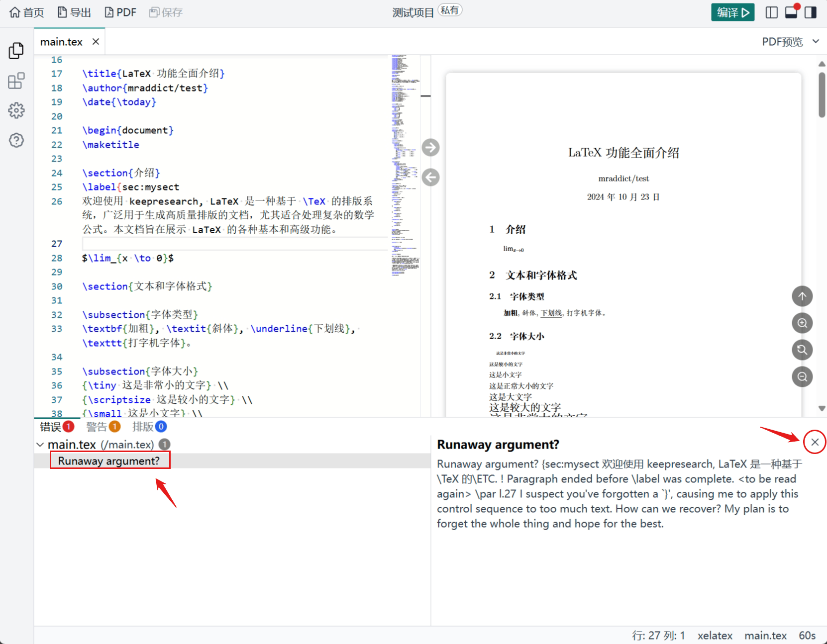Image resolution: width=827 pixels, height=644 pixels.
Task: Switch to the 警告 warnings tab
Action: pos(103,427)
